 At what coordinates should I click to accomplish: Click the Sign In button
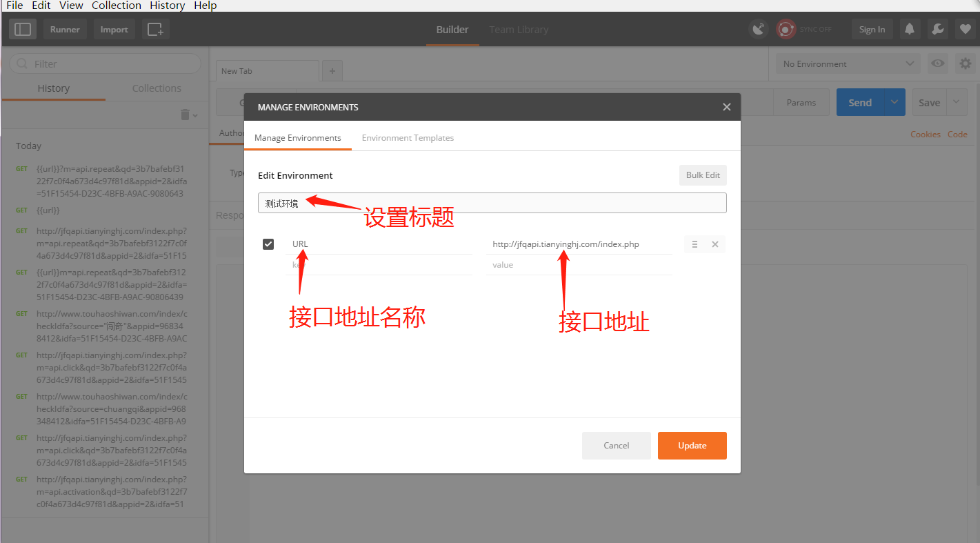point(872,30)
